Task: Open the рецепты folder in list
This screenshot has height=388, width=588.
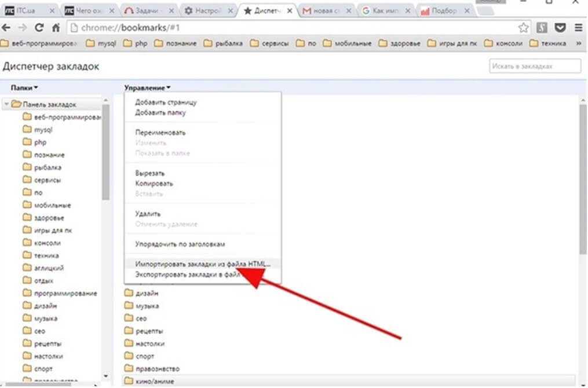Action: pyautogui.click(x=144, y=331)
